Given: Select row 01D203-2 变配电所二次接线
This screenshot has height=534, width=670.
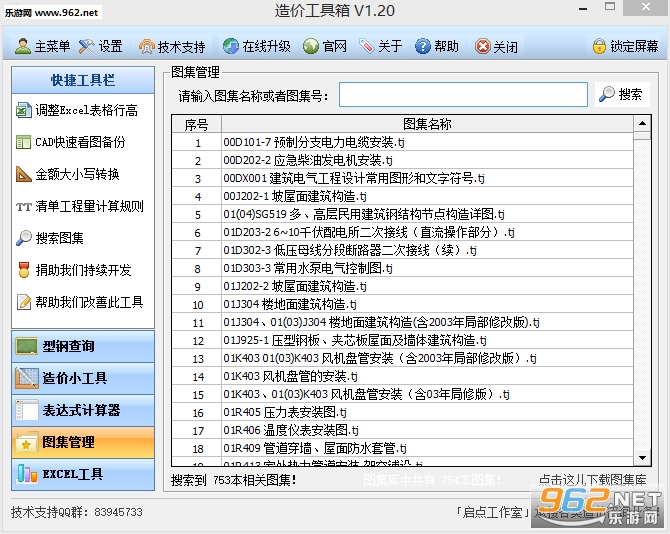Looking at the screenshot, I should pyautogui.click(x=403, y=232).
